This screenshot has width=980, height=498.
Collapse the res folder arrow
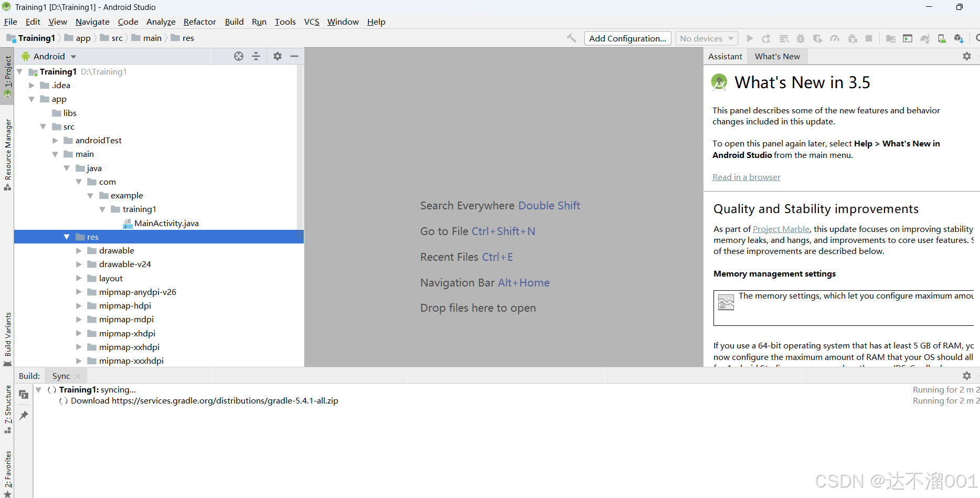(67, 237)
